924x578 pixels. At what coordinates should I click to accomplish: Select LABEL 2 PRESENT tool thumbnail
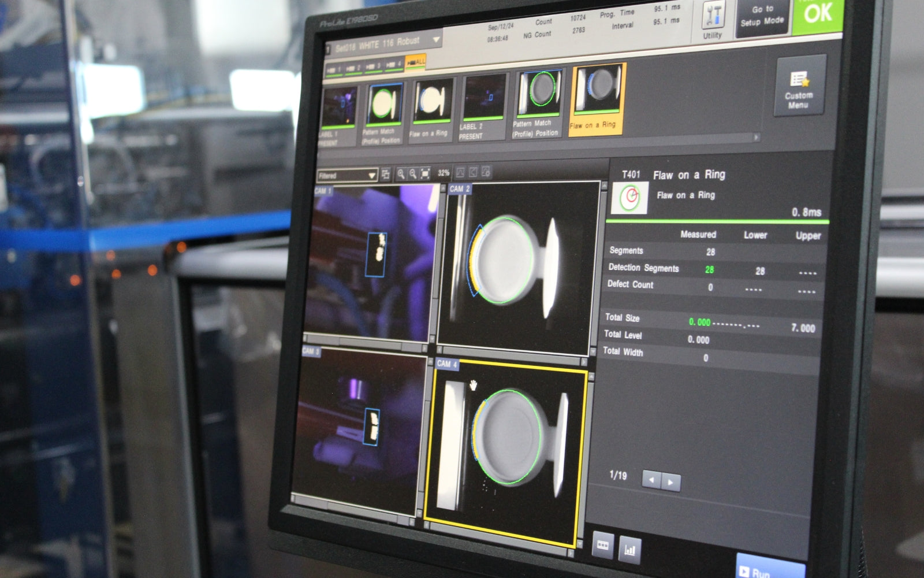484,108
